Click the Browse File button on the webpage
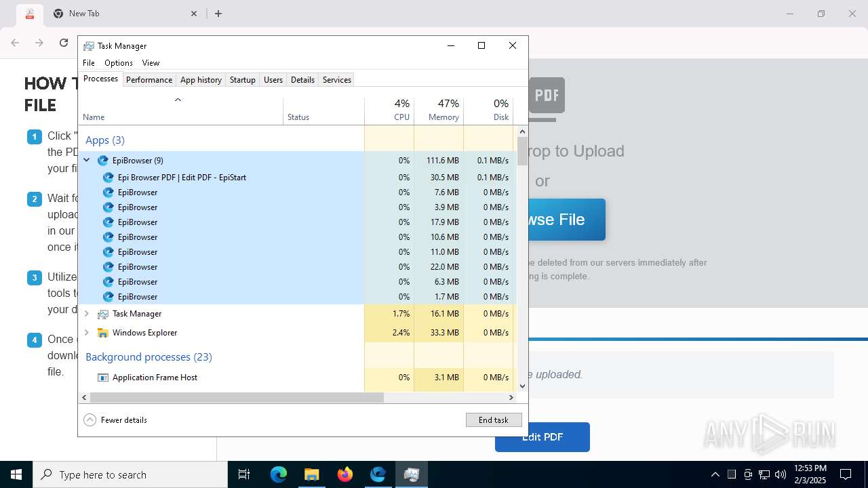This screenshot has width=868, height=488. (x=567, y=220)
